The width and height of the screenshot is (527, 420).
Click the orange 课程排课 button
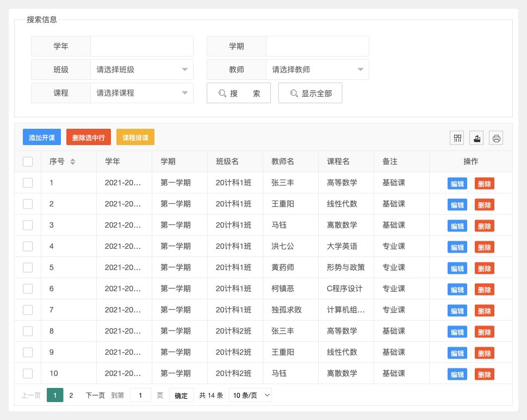135,137
